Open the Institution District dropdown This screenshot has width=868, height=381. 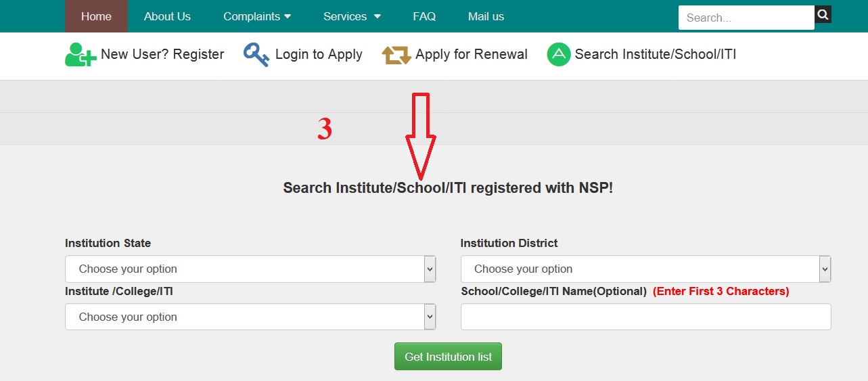(645, 269)
